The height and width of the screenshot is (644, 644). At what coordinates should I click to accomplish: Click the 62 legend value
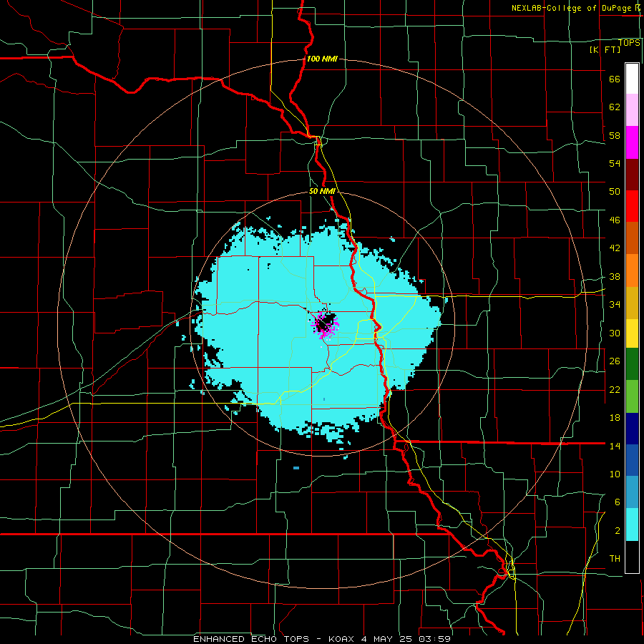(x=615, y=107)
